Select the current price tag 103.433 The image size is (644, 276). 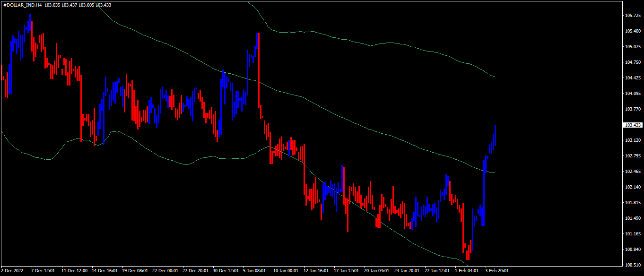(633, 125)
